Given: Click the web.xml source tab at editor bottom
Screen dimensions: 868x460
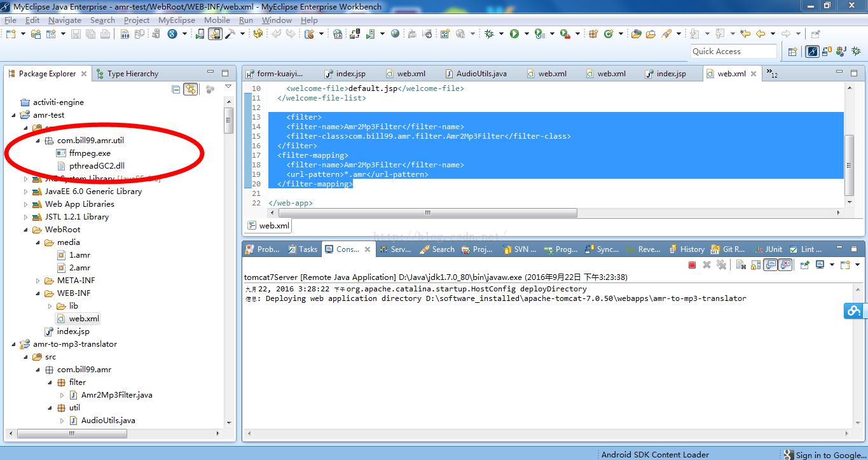Looking at the screenshot, I should 268,225.
